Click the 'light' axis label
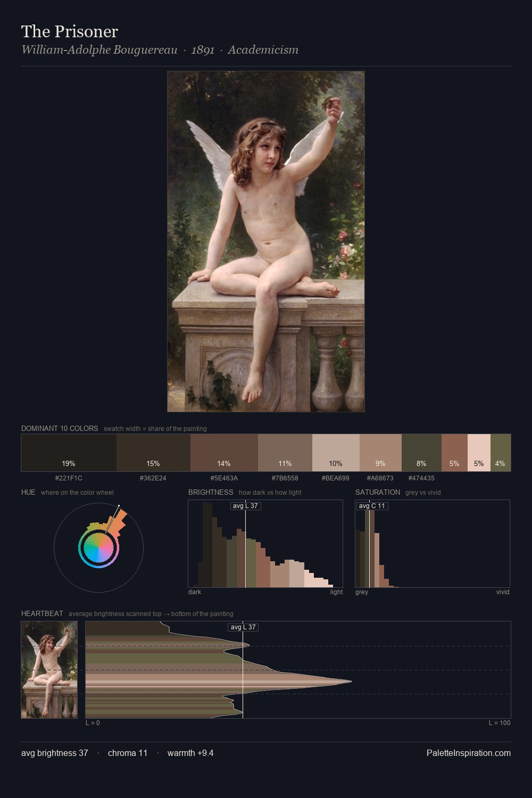Viewport: 532px width, 798px height. (x=336, y=592)
